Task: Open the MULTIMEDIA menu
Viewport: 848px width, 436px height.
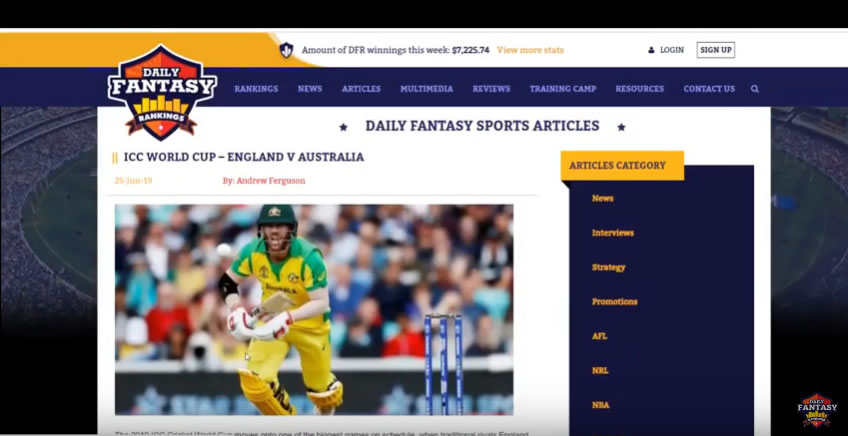Action: [x=427, y=89]
